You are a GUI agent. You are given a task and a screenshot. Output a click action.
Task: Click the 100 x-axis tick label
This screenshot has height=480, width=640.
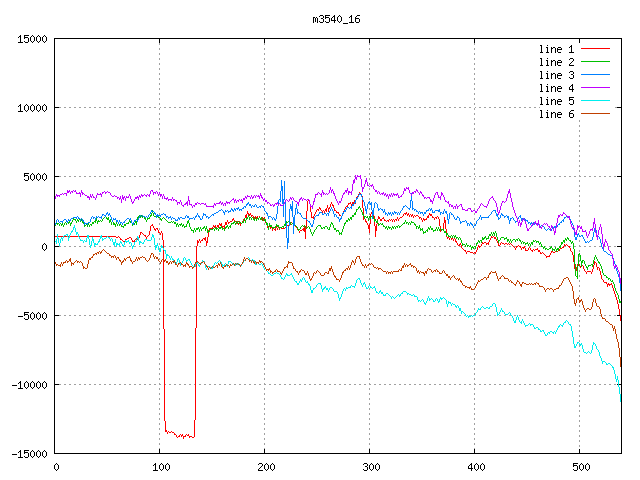pos(160,467)
